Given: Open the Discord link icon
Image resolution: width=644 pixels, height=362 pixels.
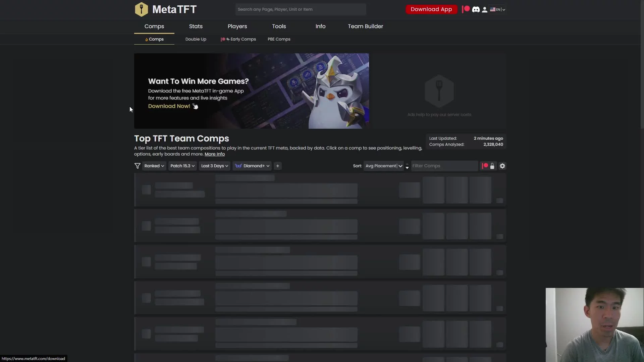Looking at the screenshot, I should coord(476,9).
